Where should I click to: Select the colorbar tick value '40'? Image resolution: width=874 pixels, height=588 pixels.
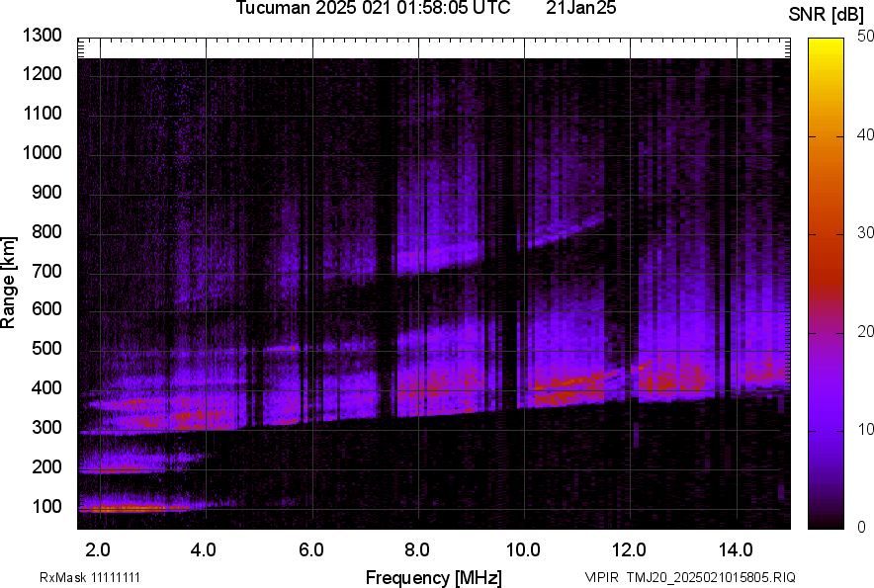(x=865, y=134)
